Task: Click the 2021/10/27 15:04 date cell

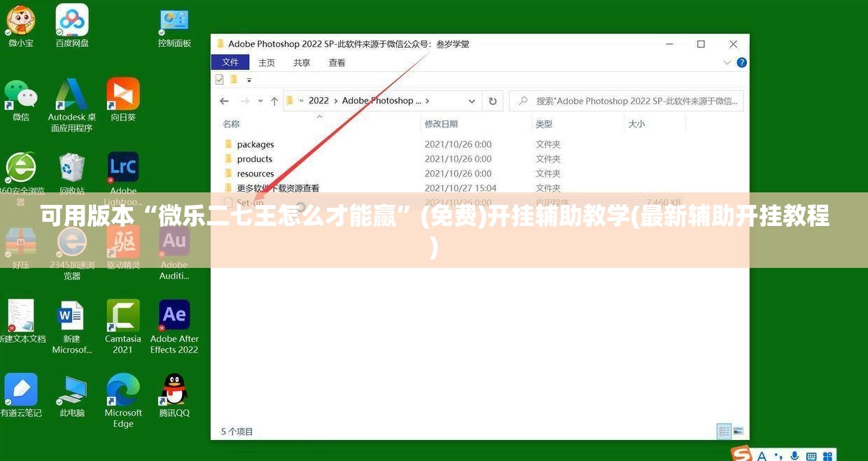Action: (461, 188)
